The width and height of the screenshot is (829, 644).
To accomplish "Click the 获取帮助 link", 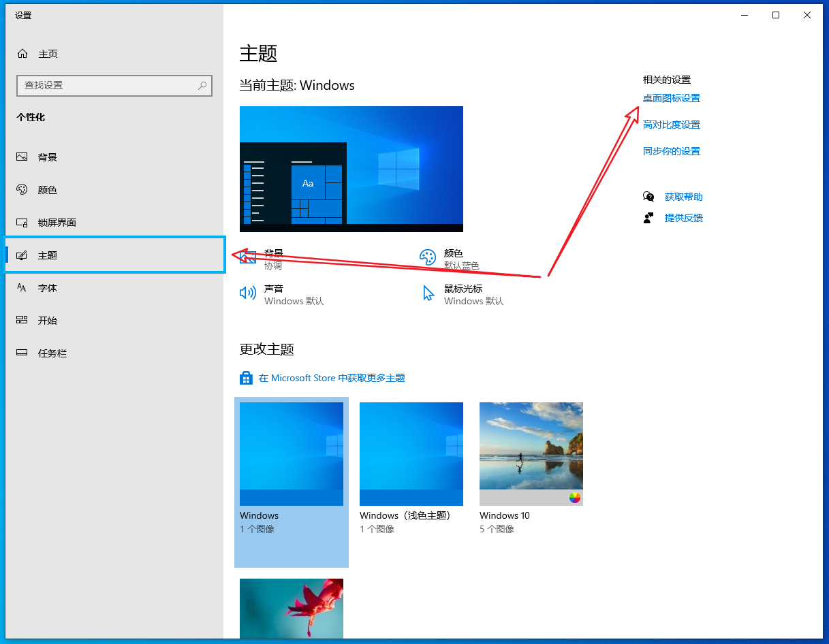I will [x=684, y=197].
